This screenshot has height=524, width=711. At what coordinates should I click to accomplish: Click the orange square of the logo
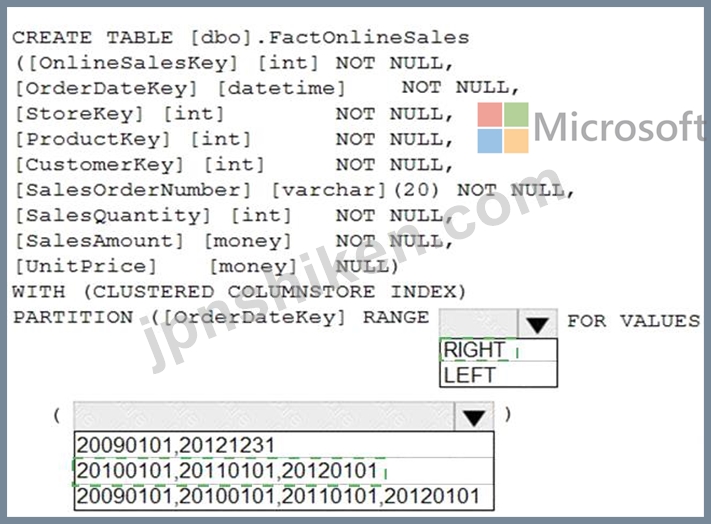pyautogui.click(x=516, y=141)
